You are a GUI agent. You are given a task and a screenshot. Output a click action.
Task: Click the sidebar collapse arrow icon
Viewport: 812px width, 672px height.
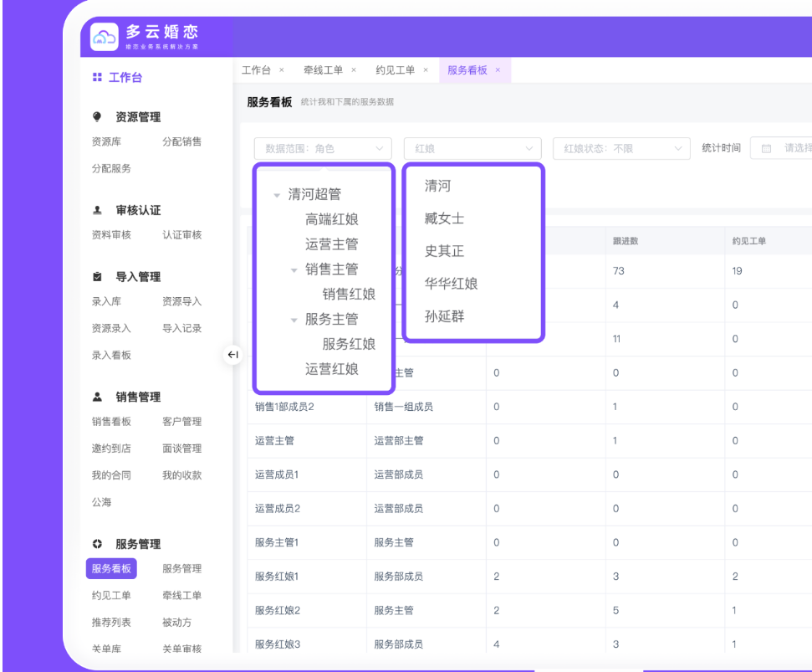233,355
